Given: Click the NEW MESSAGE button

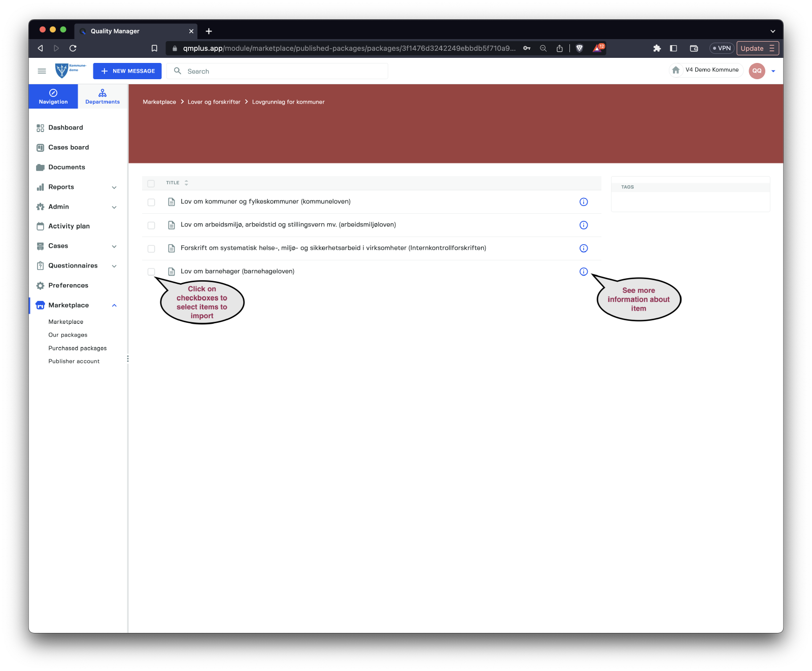Looking at the screenshot, I should point(127,71).
